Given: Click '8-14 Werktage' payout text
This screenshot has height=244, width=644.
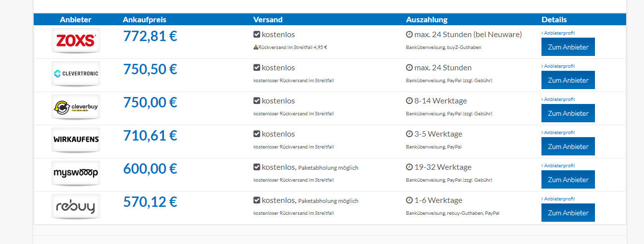Looking at the screenshot, I should (x=441, y=101).
